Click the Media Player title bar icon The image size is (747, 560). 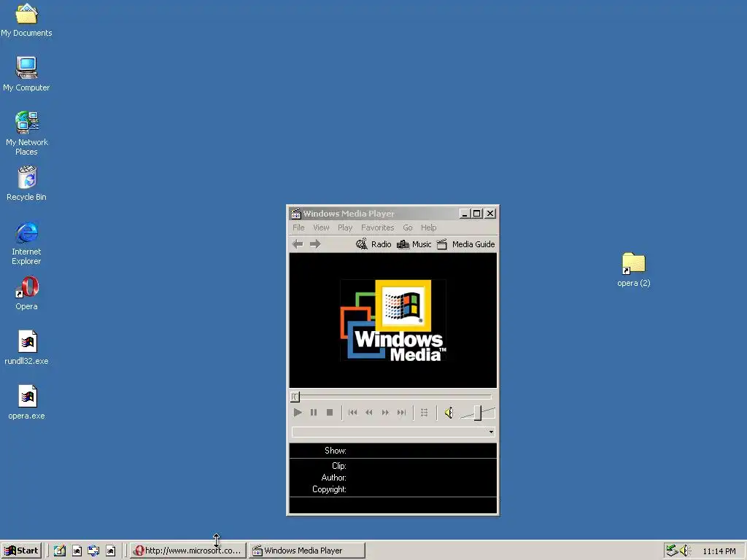[296, 214]
